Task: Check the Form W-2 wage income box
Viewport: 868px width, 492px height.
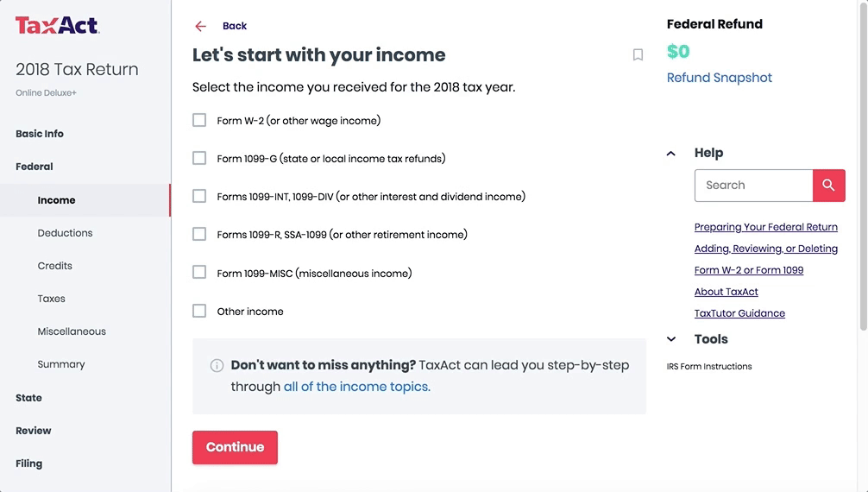Action: 199,120
